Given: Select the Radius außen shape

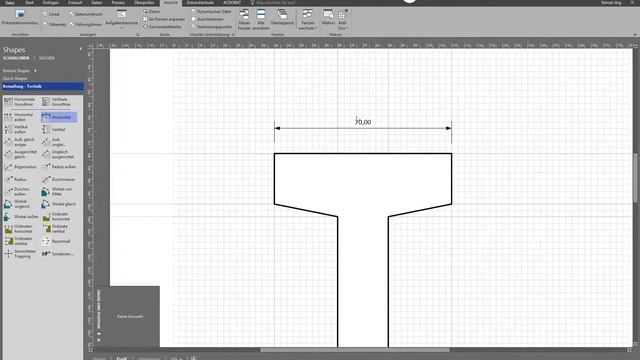Looking at the screenshot, I should click(58, 167).
